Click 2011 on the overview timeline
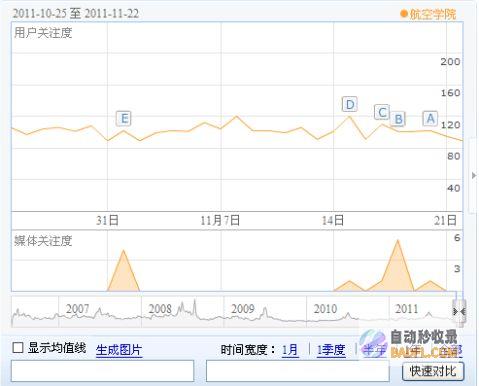This screenshot has width=479, height=386. click(x=406, y=309)
